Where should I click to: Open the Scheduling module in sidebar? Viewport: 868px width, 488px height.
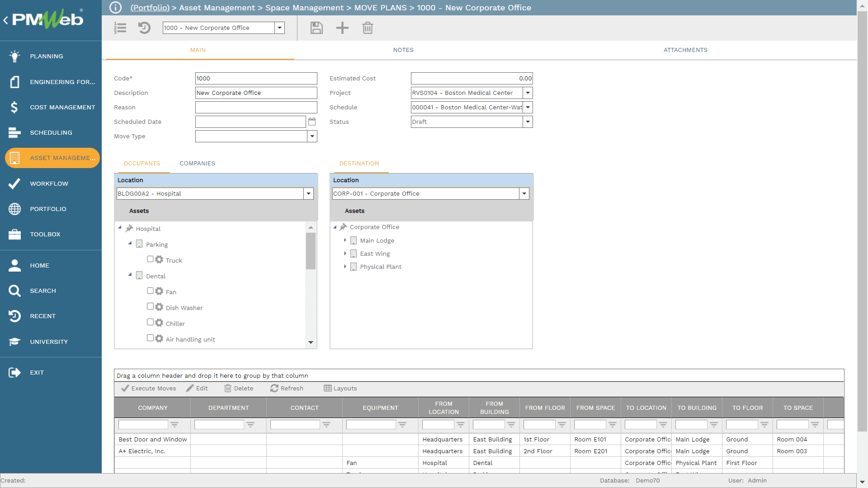coord(51,132)
